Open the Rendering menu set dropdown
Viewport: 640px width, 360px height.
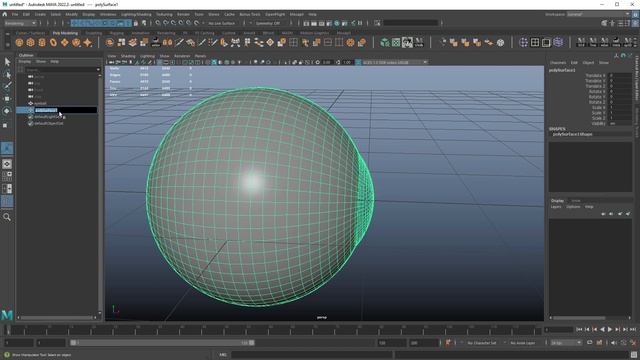tap(20, 23)
